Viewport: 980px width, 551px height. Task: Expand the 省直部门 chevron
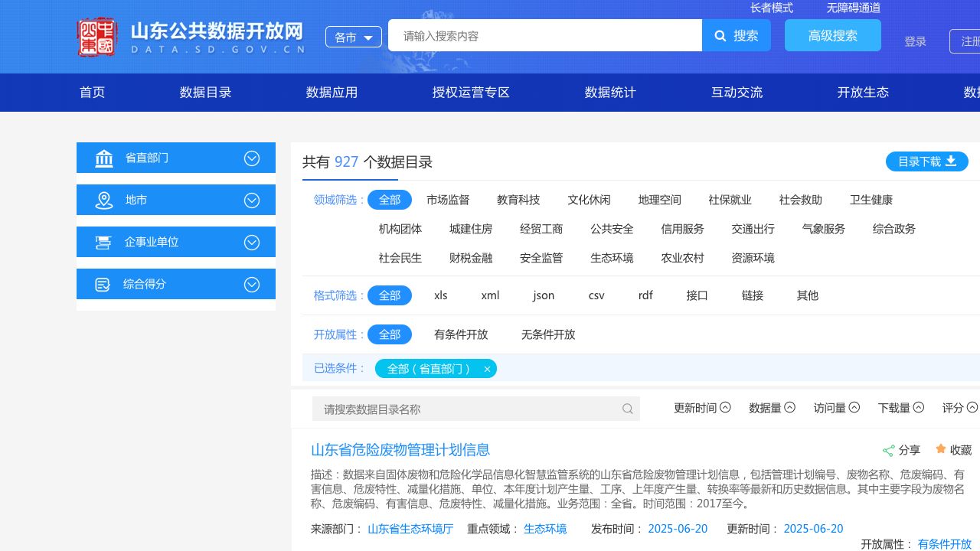pos(252,158)
